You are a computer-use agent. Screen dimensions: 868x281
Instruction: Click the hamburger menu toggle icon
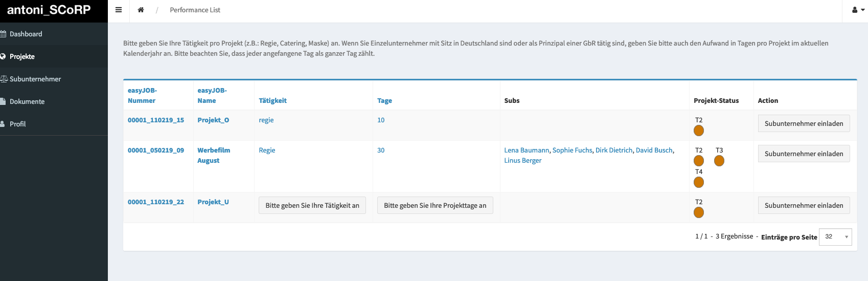click(119, 10)
